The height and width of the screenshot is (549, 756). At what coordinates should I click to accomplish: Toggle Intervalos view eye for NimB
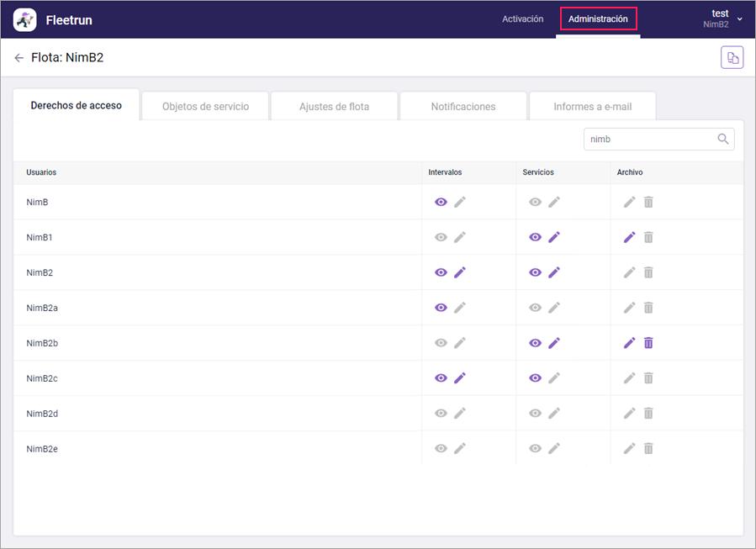pyautogui.click(x=441, y=202)
